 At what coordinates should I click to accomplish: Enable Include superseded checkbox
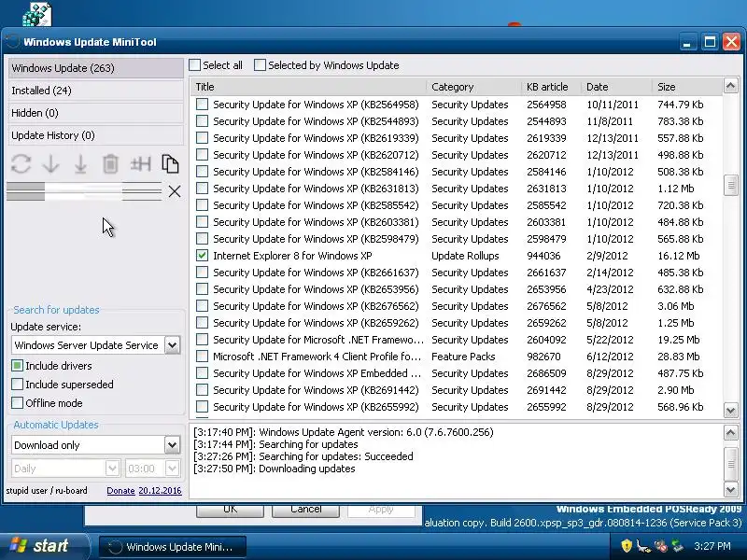click(17, 385)
